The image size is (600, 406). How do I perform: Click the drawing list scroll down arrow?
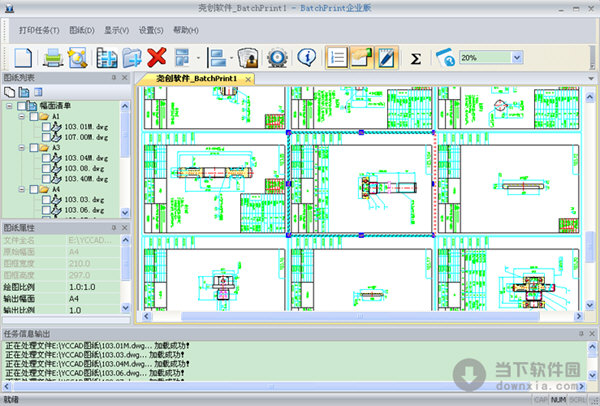click(125, 212)
